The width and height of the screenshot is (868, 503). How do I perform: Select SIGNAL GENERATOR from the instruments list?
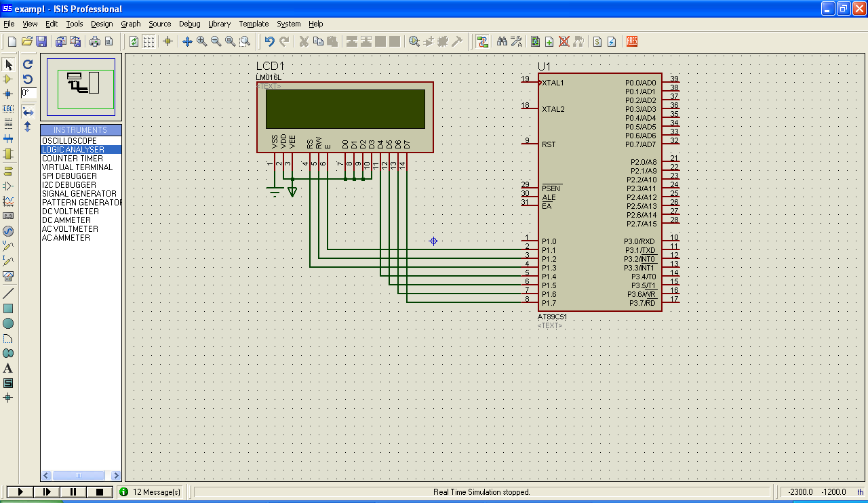point(79,194)
